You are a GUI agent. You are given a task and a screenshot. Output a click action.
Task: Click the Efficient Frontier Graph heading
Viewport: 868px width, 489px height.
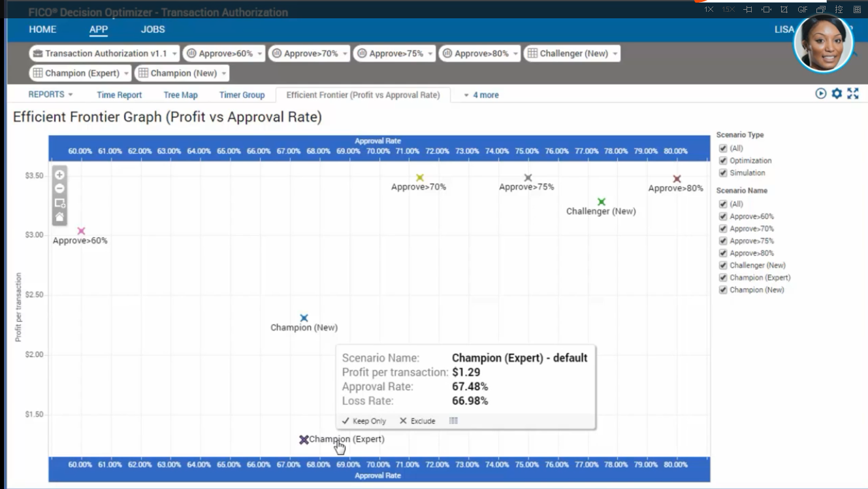pyautogui.click(x=167, y=118)
